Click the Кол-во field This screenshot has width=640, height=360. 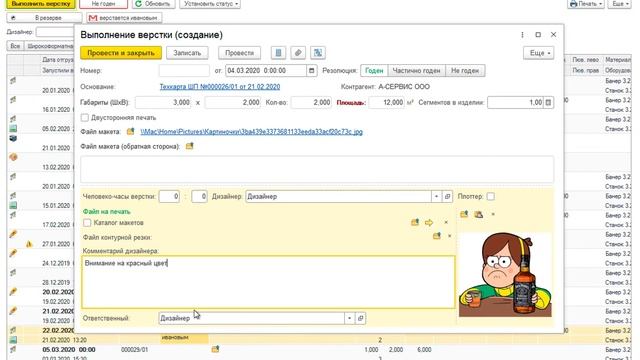[x=311, y=102]
